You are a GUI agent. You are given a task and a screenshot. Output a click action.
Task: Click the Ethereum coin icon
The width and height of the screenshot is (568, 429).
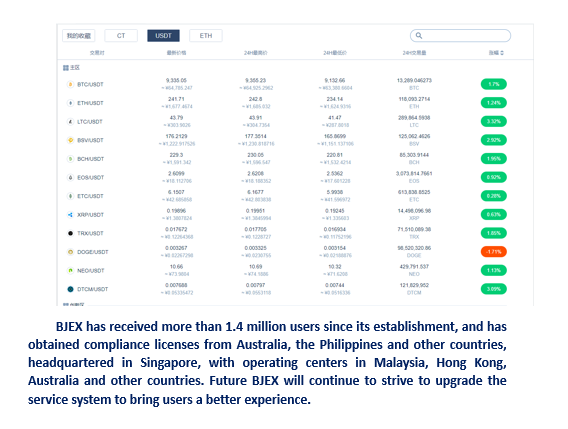tap(70, 103)
